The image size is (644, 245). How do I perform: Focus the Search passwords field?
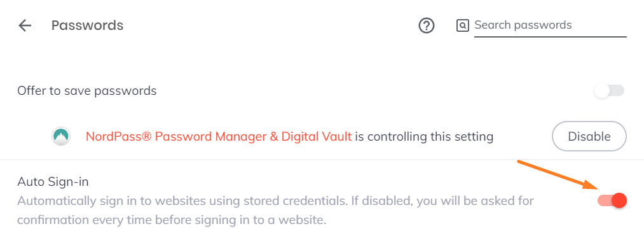point(551,25)
